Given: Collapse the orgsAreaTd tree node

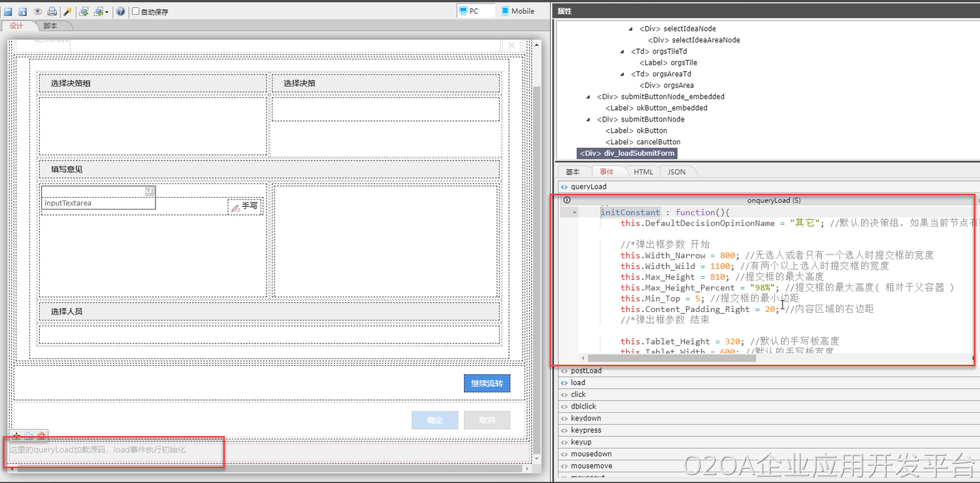Looking at the screenshot, I should click(623, 74).
